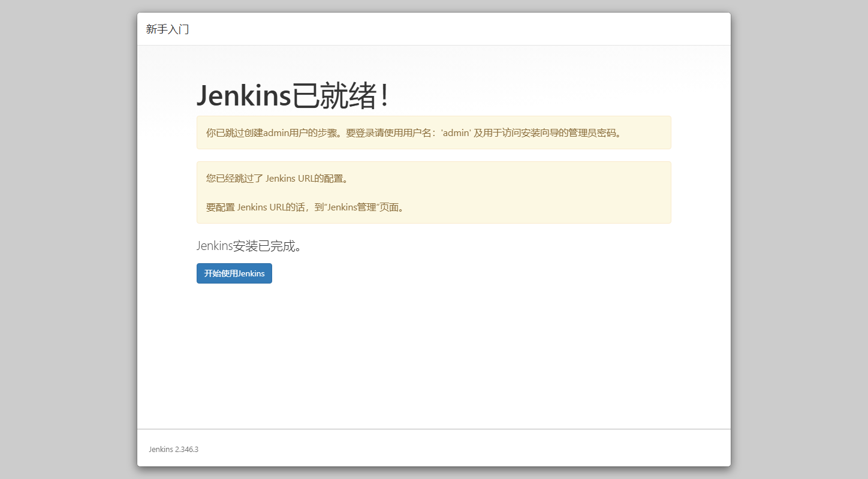Select the 新手入门 header title
This screenshot has width=868, height=479.
168,29
